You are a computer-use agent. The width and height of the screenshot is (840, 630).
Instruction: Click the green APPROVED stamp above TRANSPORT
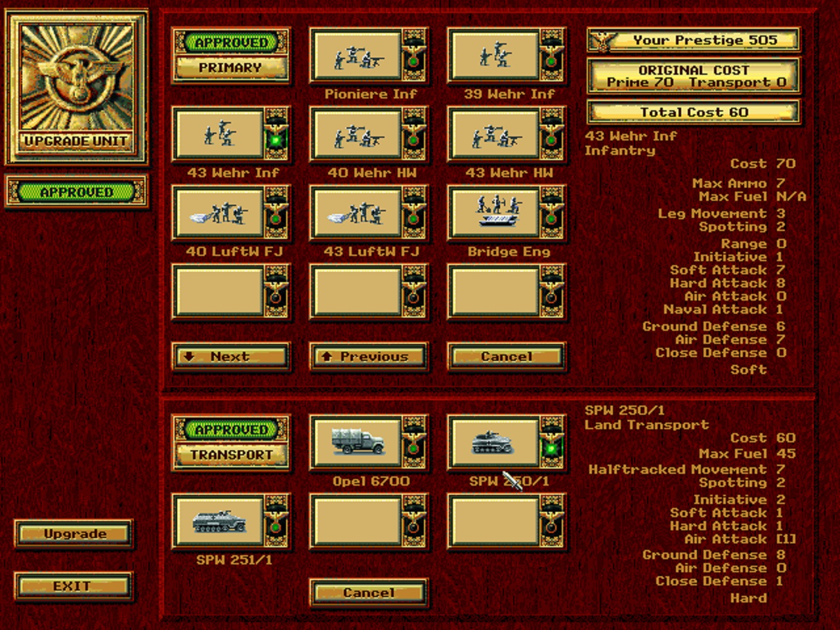tap(231, 430)
